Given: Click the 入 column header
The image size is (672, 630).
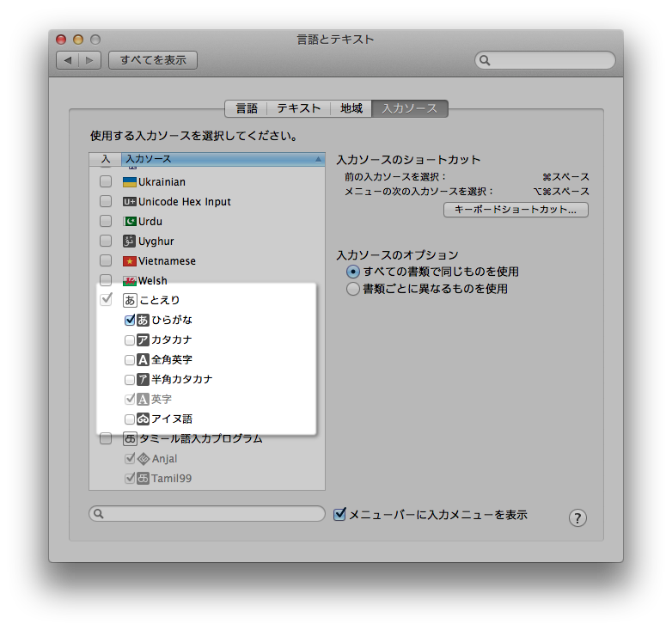Looking at the screenshot, I should (106, 159).
